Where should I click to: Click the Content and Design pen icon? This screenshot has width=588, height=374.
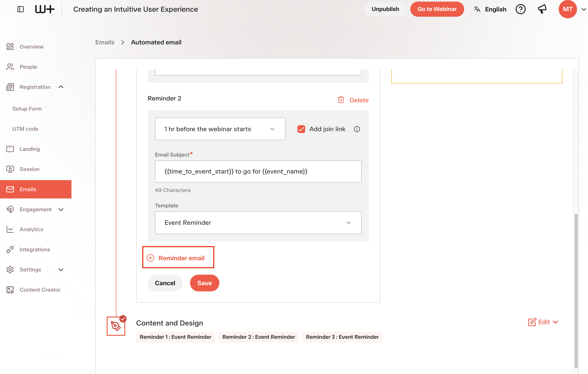tap(116, 326)
